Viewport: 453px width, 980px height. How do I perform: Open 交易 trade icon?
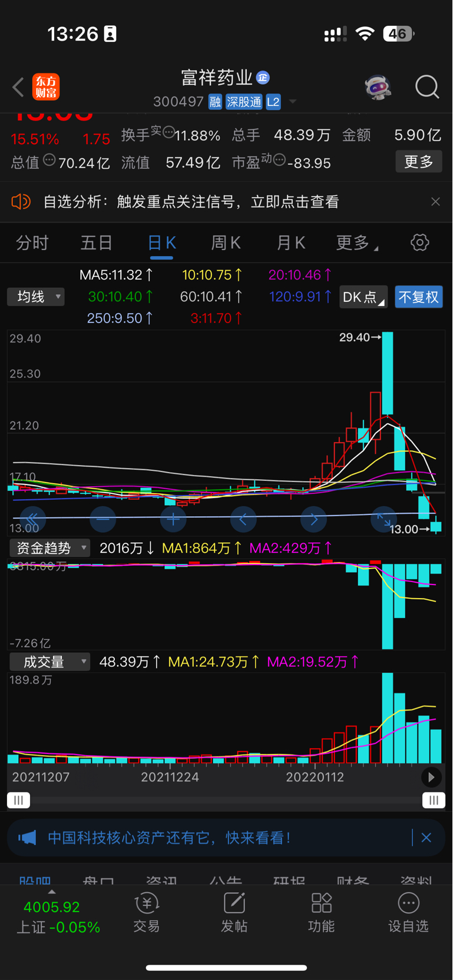pyautogui.click(x=147, y=912)
